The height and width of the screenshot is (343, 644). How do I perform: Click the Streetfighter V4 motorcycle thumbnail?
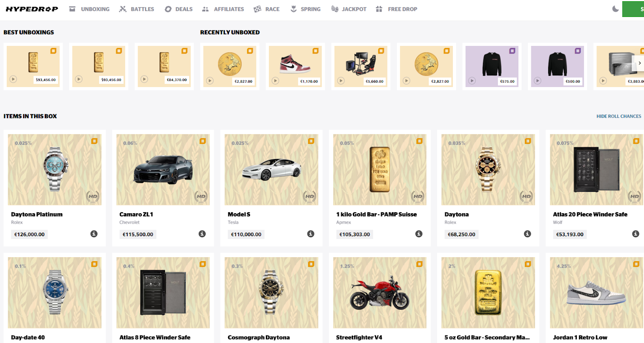click(380, 293)
